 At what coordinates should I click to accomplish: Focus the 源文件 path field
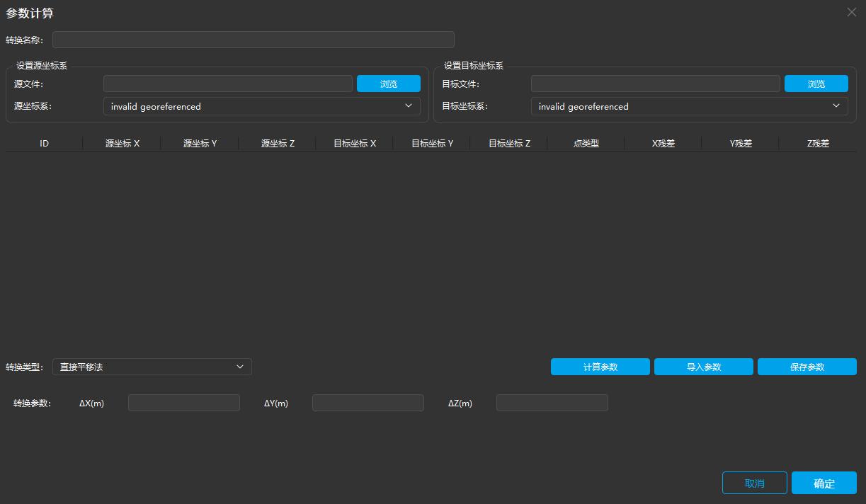(x=228, y=84)
